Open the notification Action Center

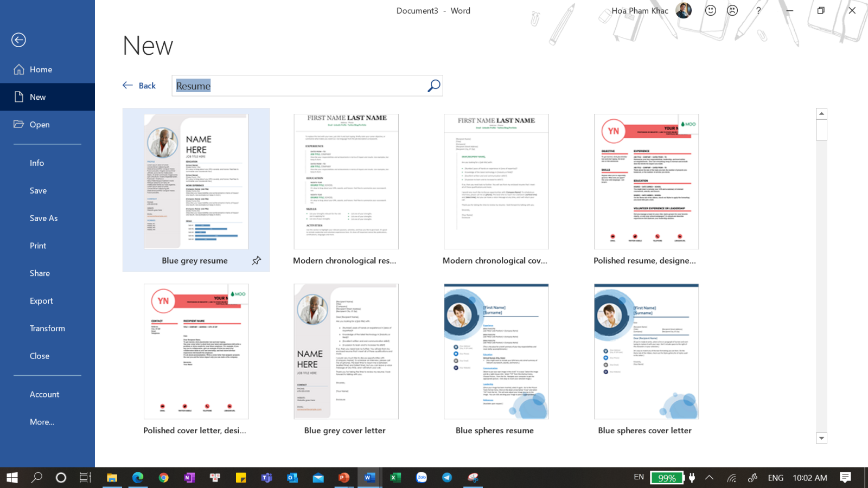845,478
